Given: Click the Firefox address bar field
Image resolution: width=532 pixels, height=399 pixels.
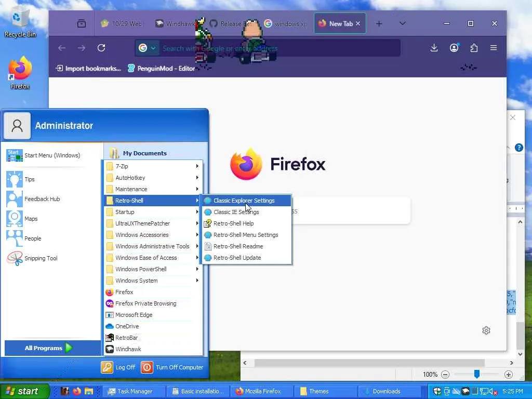Looking at the screenshot, I should tap(268, 48).
